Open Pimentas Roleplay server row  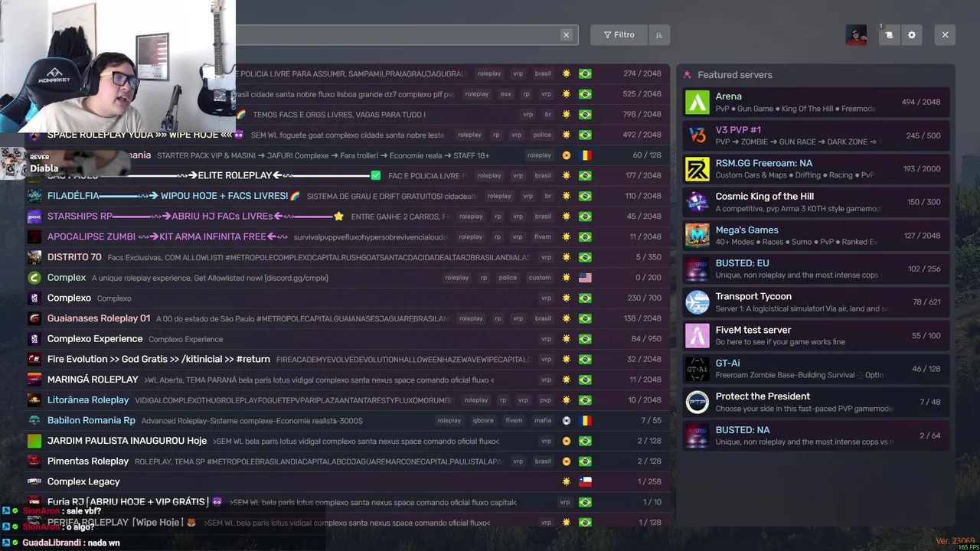coord(347,461)
